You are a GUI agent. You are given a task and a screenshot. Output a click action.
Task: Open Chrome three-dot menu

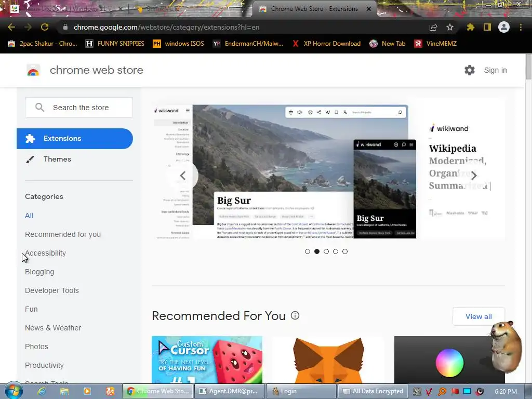point(521,27)
